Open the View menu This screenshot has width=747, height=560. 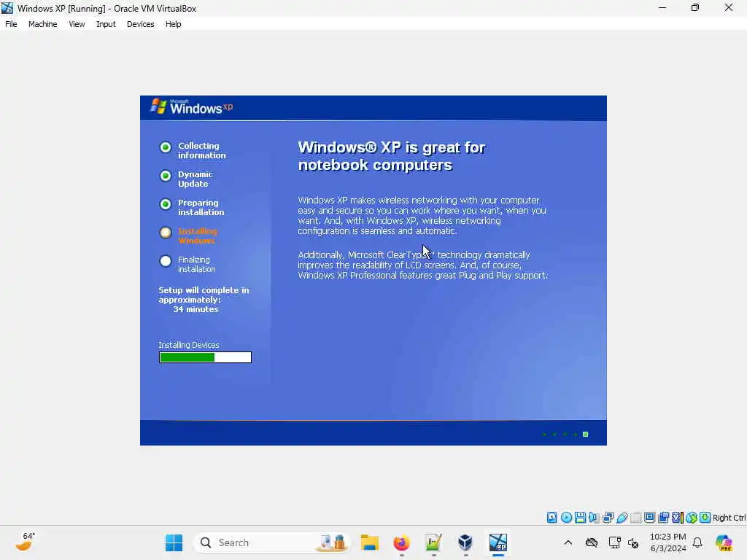[77, 24]
